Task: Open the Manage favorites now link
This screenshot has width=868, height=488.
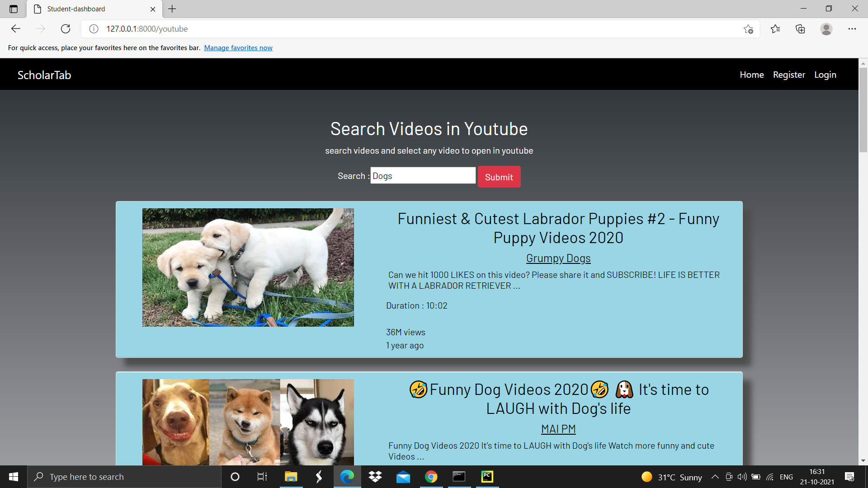Action: [x=238, y=47]
